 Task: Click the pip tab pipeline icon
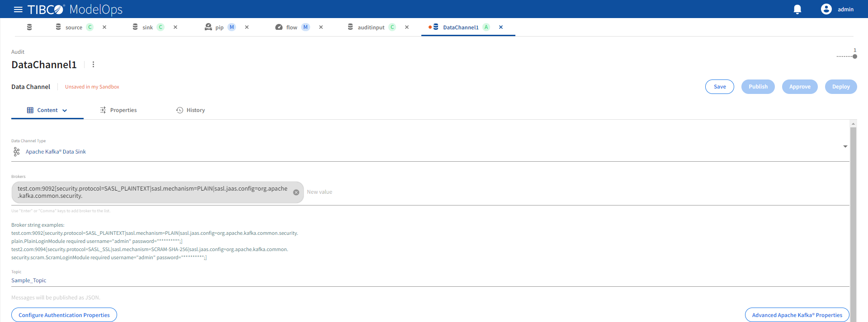[208, 27]
